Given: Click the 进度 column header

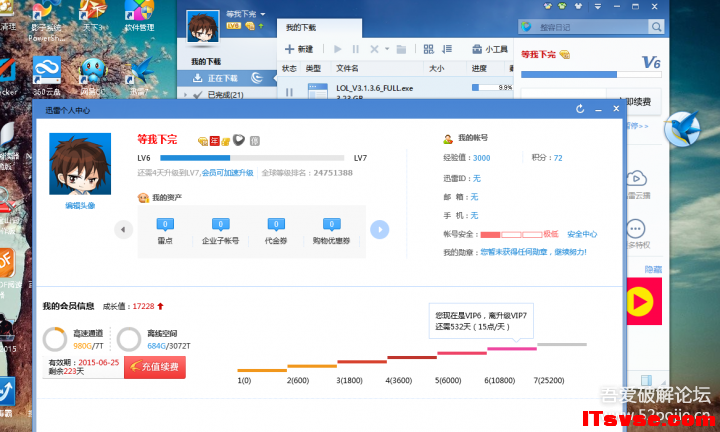Looking at the screenshot, I should point(479,68).
